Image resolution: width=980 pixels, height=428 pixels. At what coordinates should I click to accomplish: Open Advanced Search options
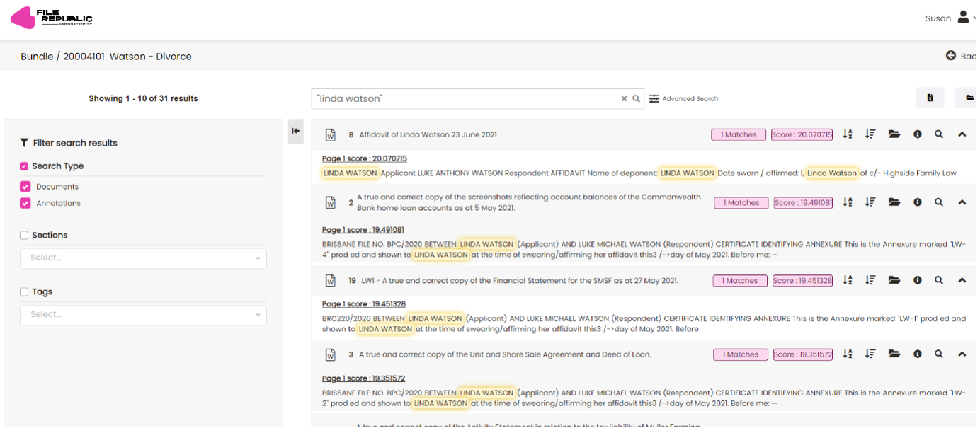pyautogui.click(x=683, y=99)
